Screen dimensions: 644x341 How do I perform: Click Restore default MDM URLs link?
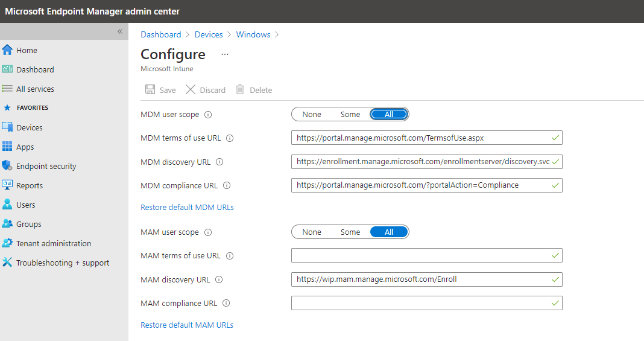[x=187, y=208]
